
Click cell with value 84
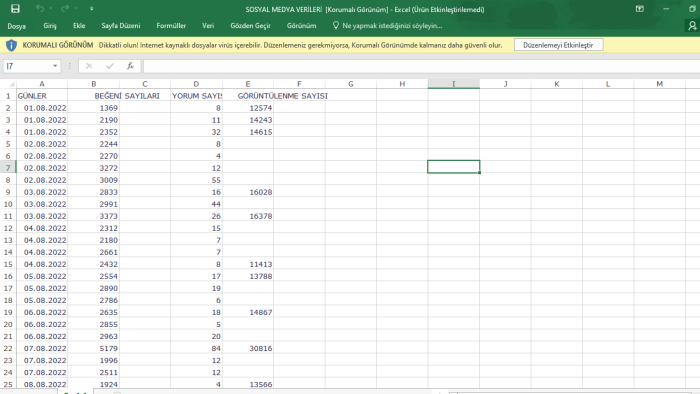196,348
